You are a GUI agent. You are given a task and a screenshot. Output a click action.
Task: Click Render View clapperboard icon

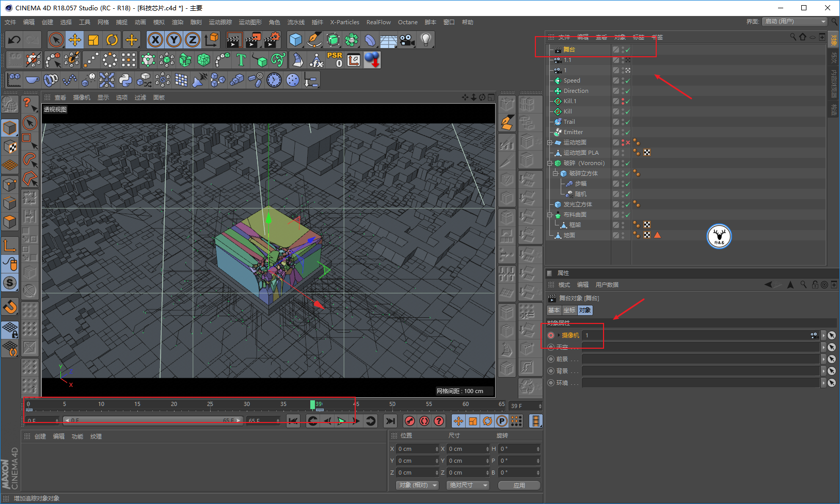[x=234, y=40]
